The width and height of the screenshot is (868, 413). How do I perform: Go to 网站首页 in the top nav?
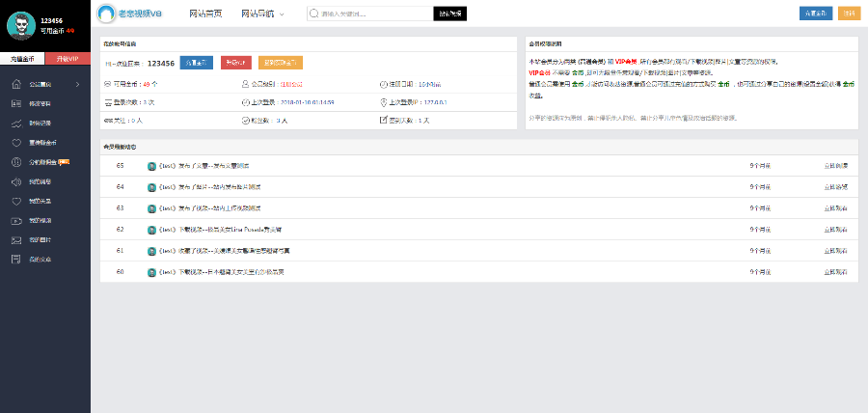click(x=205, y=14)
